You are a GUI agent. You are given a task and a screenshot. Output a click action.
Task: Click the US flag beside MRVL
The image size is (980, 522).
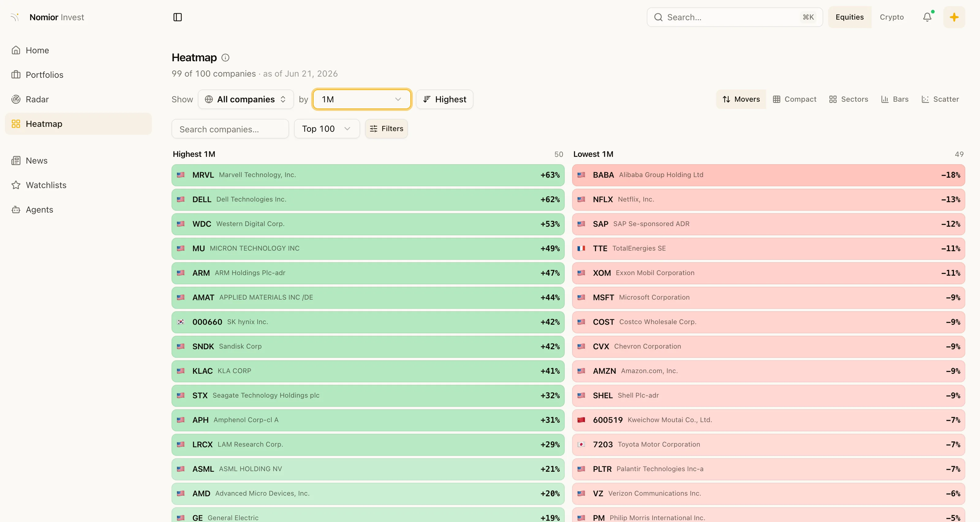pyautogui.click(x=181, y=175)
